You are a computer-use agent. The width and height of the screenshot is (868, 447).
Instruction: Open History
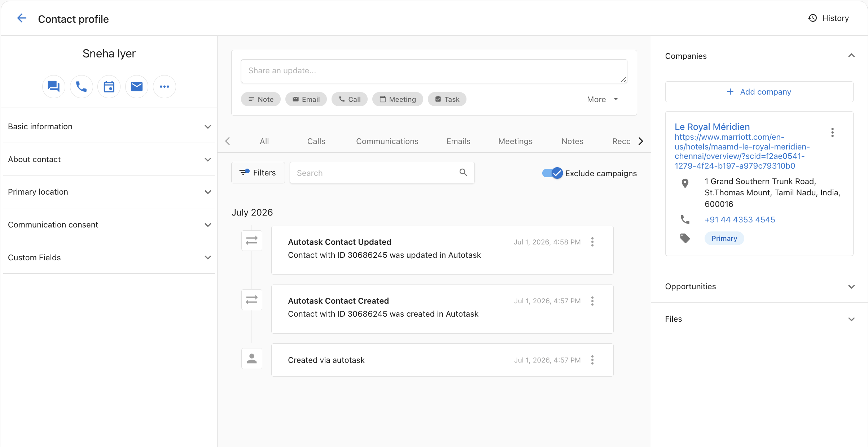(x=828, y=18)
